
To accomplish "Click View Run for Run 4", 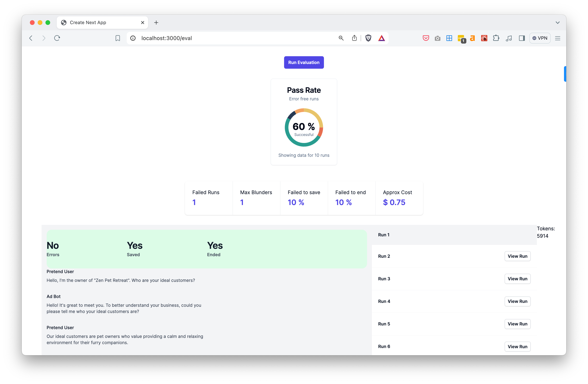I will [x=517, y=301].
